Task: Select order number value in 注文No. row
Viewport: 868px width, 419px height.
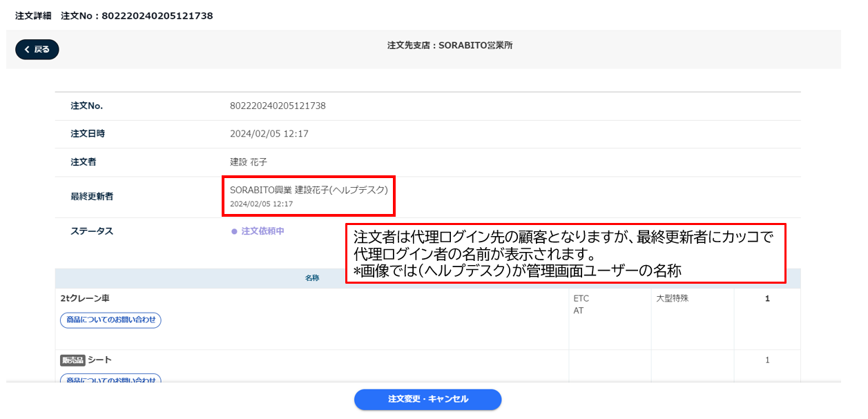Action: click(x=278, y=106)
